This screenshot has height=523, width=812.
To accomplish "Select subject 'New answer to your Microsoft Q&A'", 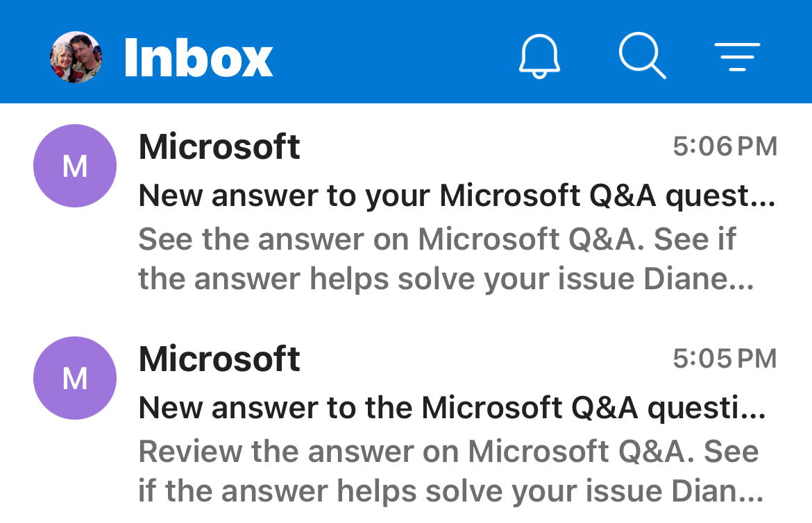I will 397,196.
